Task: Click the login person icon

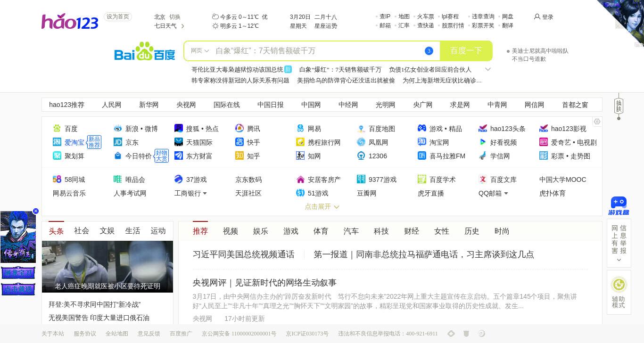Action: [x=537, y=16]
